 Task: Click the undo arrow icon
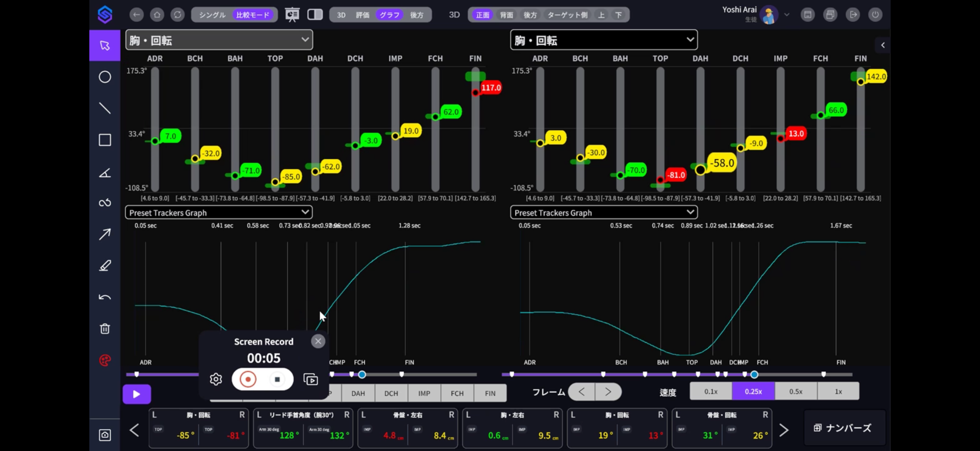105,297
